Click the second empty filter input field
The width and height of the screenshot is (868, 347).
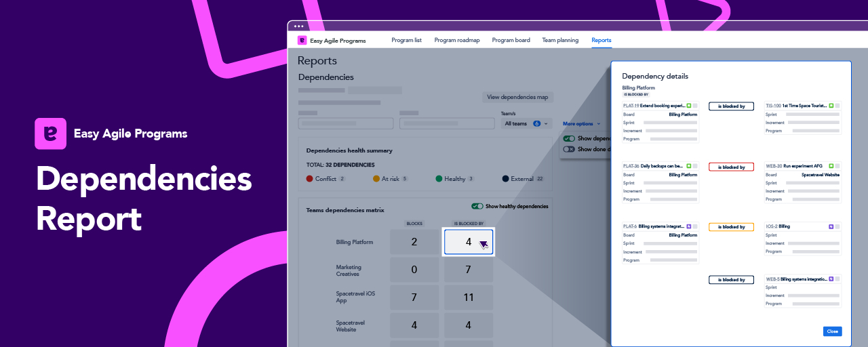click(x=447, y=123)
